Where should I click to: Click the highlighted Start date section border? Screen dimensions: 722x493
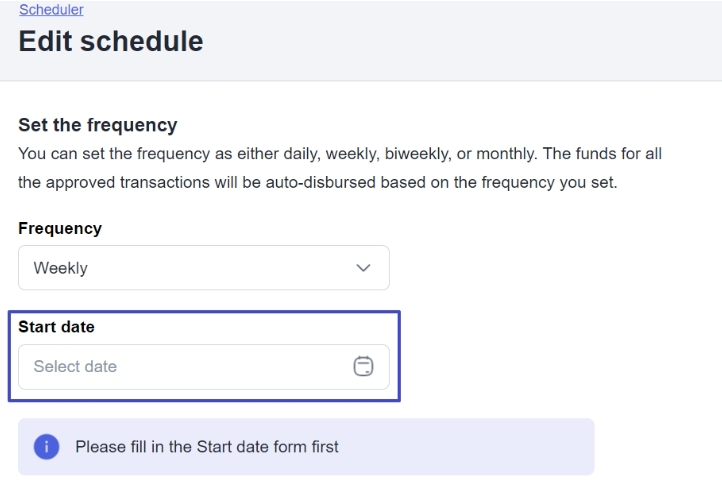[400, 356]
